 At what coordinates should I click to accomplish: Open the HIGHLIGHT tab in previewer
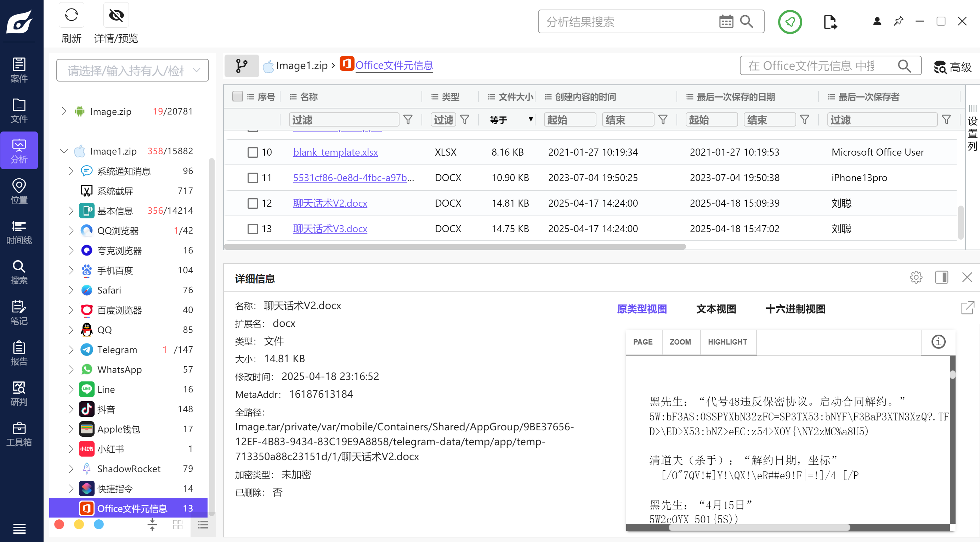click(x=727, y=342)
